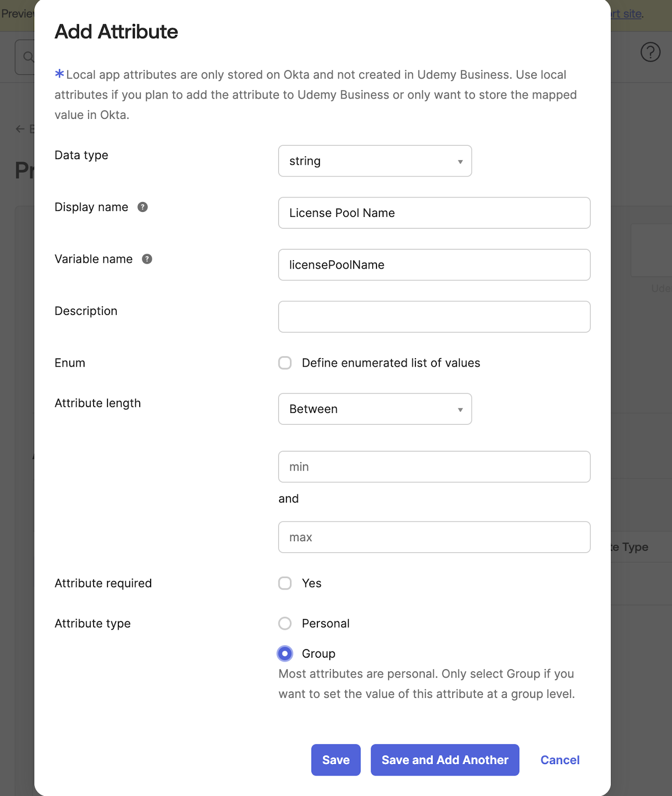672x796 pixels.
Task: Click the Display name input field
Action: point(434,213)
